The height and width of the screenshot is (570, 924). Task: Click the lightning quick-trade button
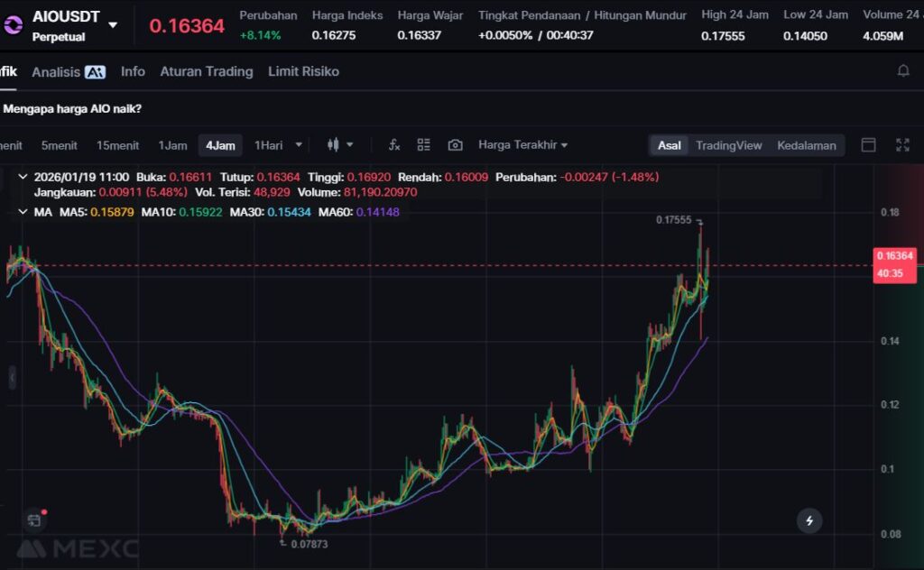[809, 520]
